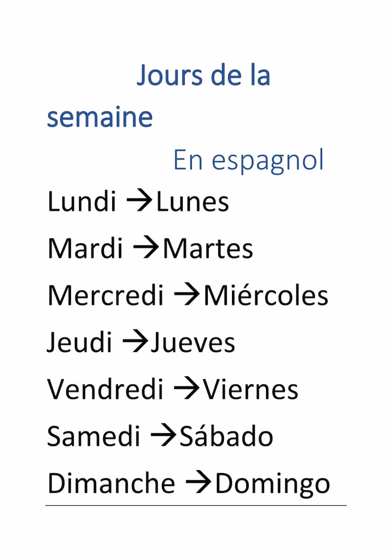Click the word 'Jeudi'
This screenshot has width=392, height=555.
(x=80, y=343)
